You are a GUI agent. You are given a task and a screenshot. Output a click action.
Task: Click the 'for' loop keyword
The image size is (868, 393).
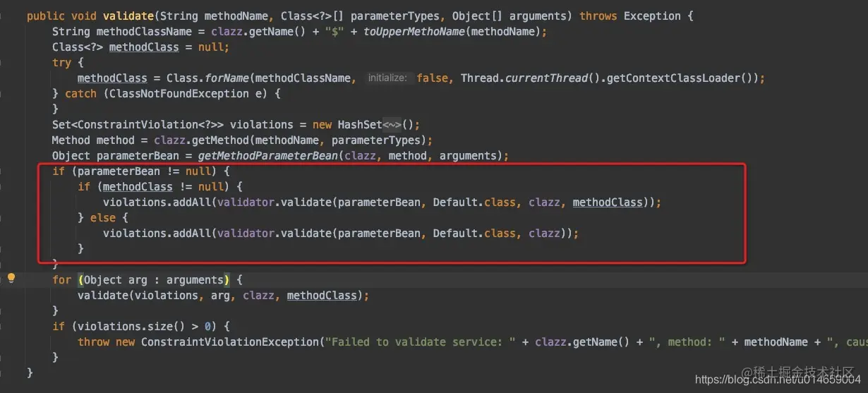pos(61,280)
